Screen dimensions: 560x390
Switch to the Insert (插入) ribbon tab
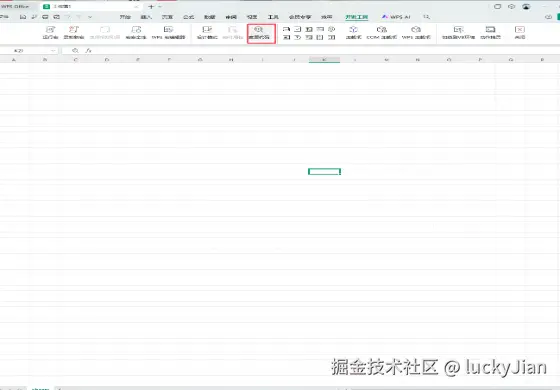(x=146, y=17)
